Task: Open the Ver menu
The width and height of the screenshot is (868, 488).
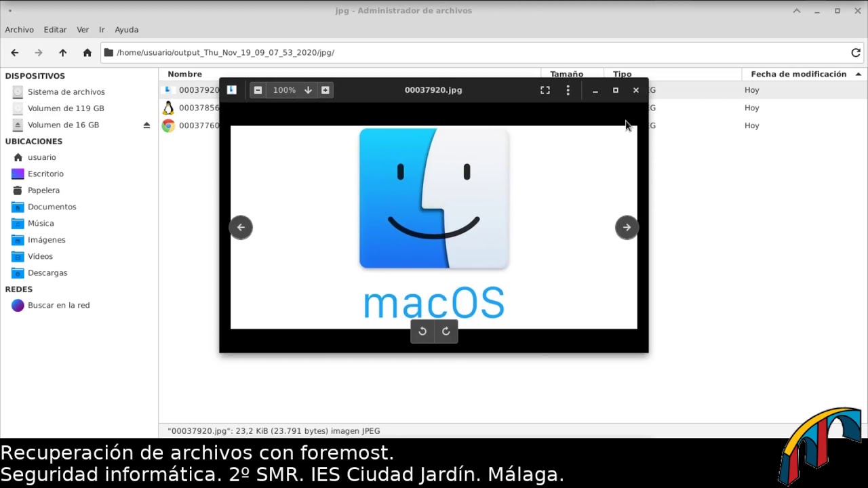Action: pyautogui.click(x=83, y=30)
